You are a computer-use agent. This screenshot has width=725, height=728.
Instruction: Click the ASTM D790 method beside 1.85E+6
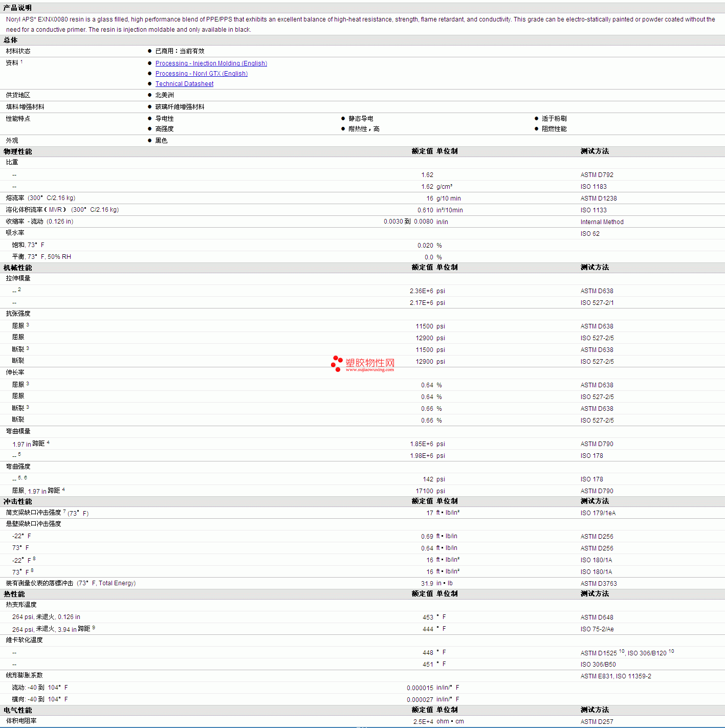pyautogui.click(x=597, y=444)
